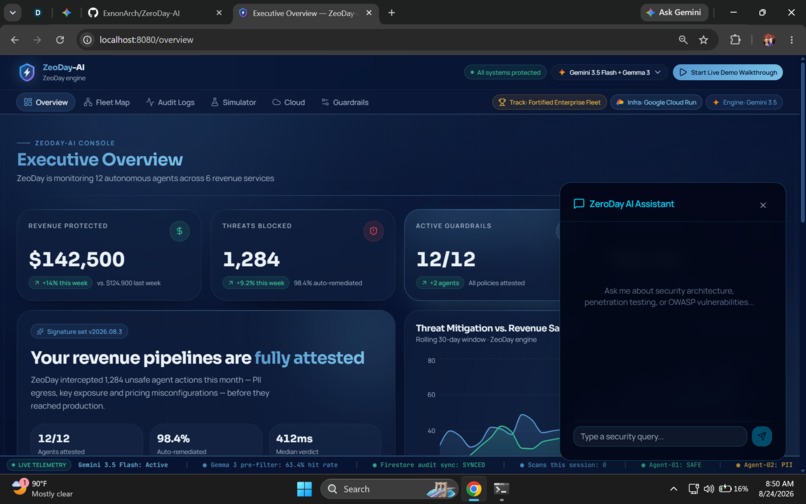Click the red shield icon on Threats Blocked card
Screen dimensions: 806x504
point(373,231)
